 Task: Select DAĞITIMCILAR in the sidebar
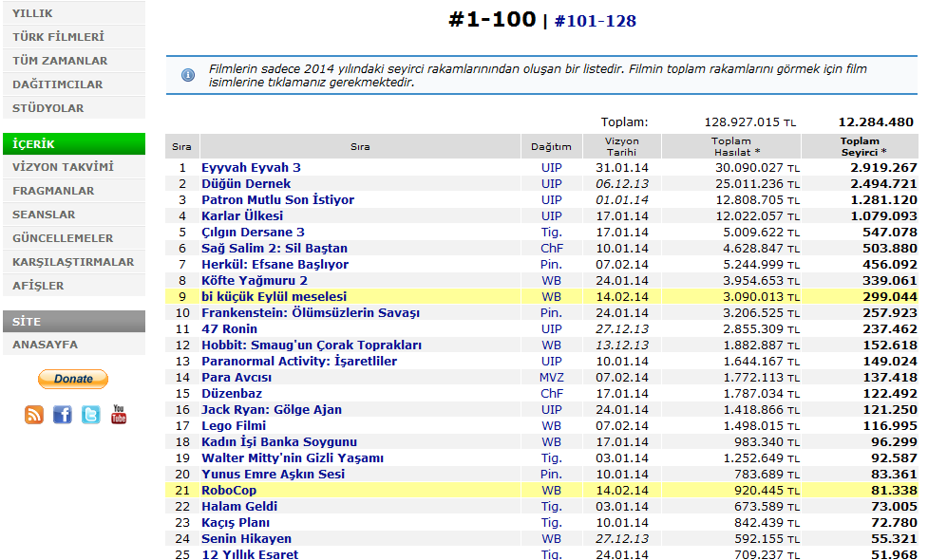tap(57, 84)
